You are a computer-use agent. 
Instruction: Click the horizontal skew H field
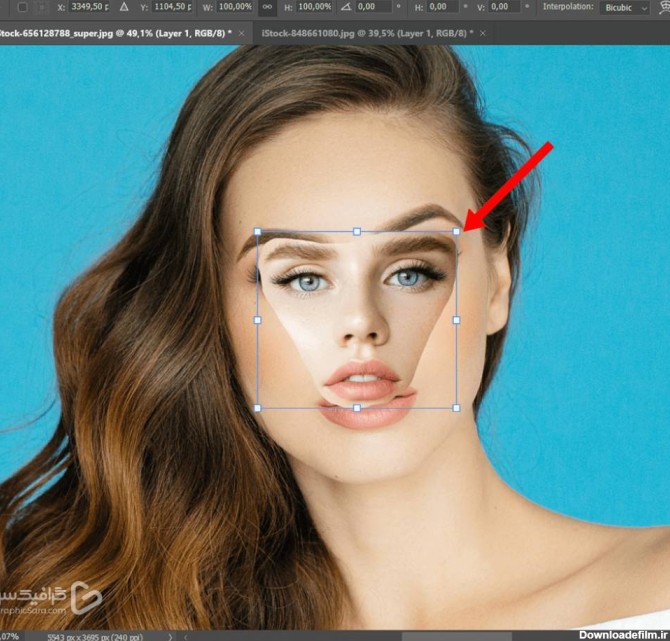(442, 7)
